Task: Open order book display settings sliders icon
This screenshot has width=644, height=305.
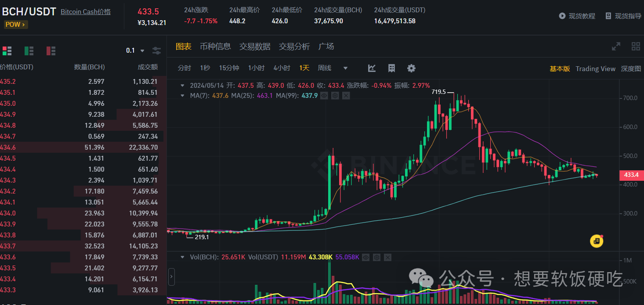Action: (x=156, y=50)
